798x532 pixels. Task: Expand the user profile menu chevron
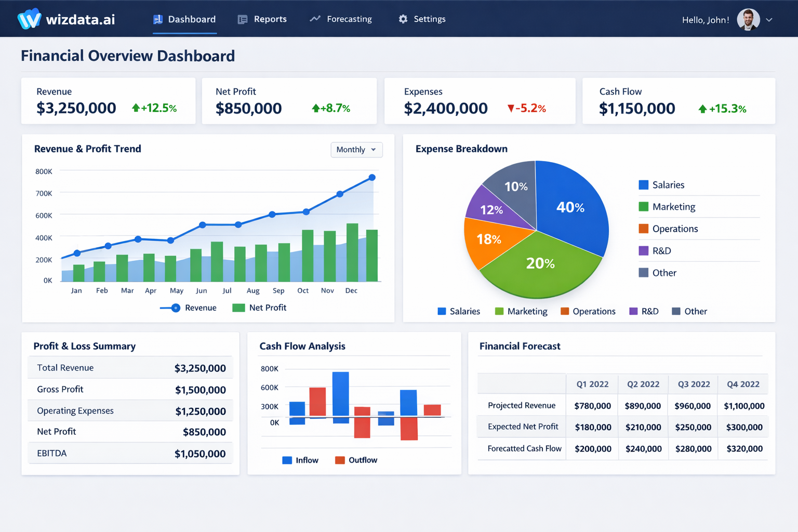[769, 20]
